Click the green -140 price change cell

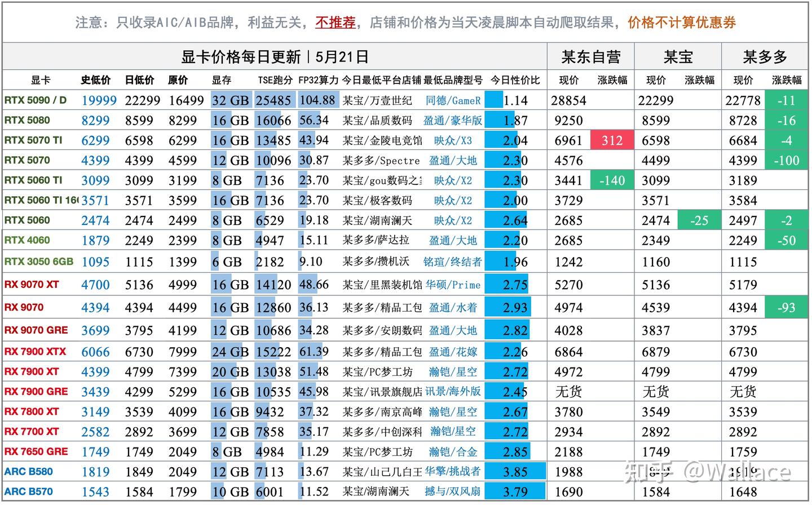[612, 180]
